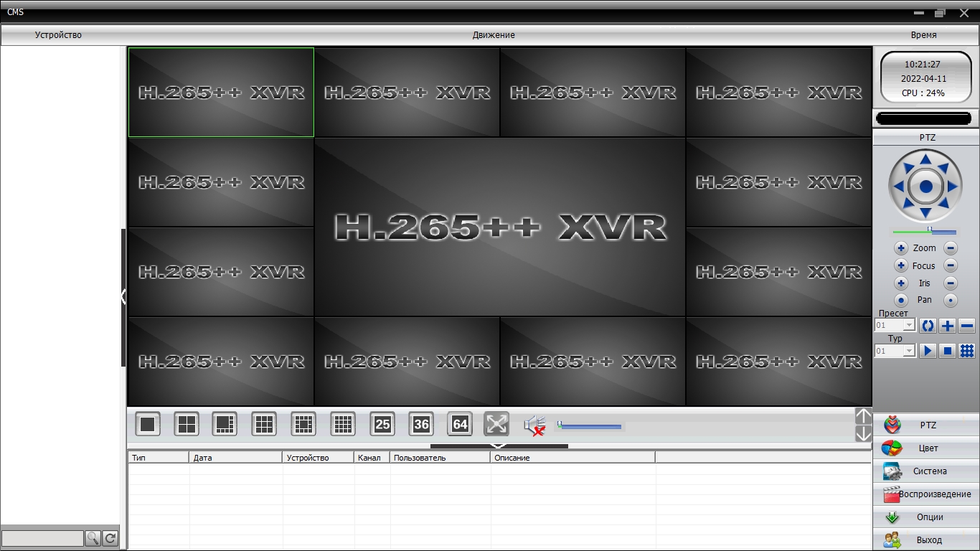980x551 pixels.
Task: Collapse the log panel handle
Action: coord(499,446)
